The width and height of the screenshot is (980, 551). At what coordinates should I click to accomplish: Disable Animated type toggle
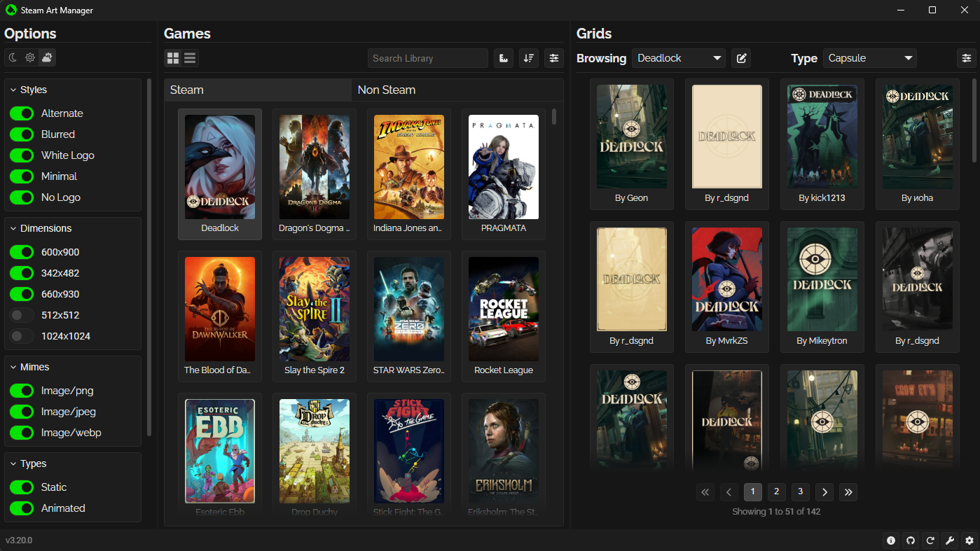(22, 508)
